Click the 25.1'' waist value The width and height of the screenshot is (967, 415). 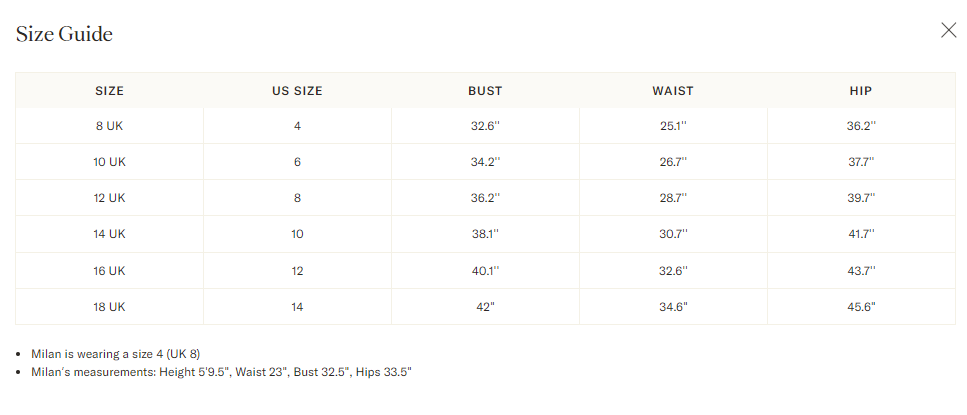pos(673,126)
